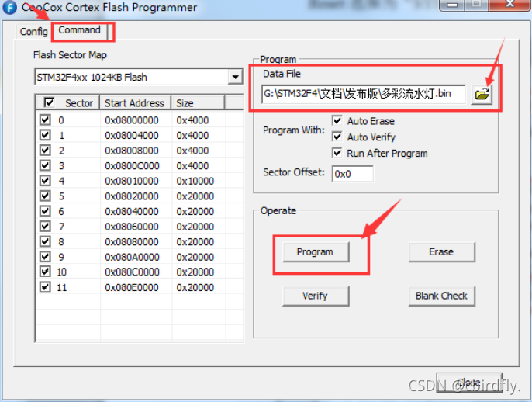Image resolution: width=532 pixels, height=402 pixels.
Task: Uncheck sector 4 checkbox
Action: click(x=45, y=181)
